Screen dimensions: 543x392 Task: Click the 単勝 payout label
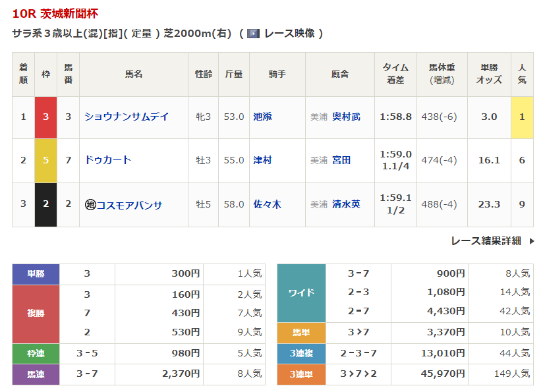pos(36,274)
